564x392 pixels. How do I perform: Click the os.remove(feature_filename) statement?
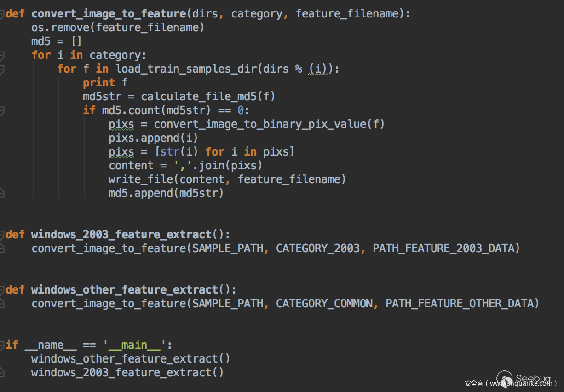pyautogui.click(x=118, y=28)
